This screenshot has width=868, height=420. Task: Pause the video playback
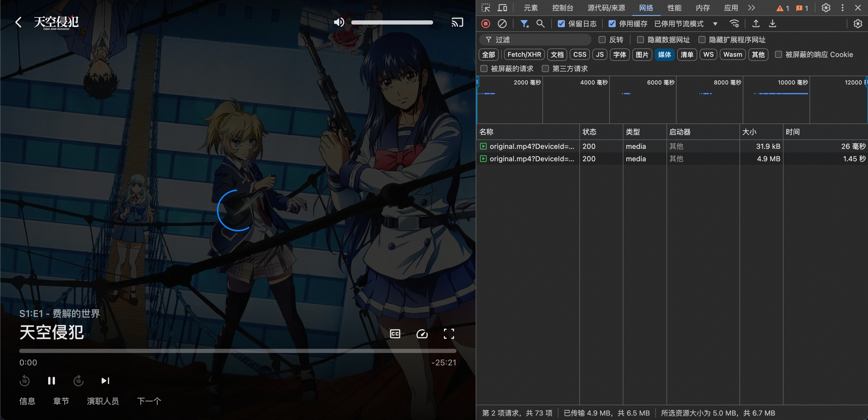52,381
